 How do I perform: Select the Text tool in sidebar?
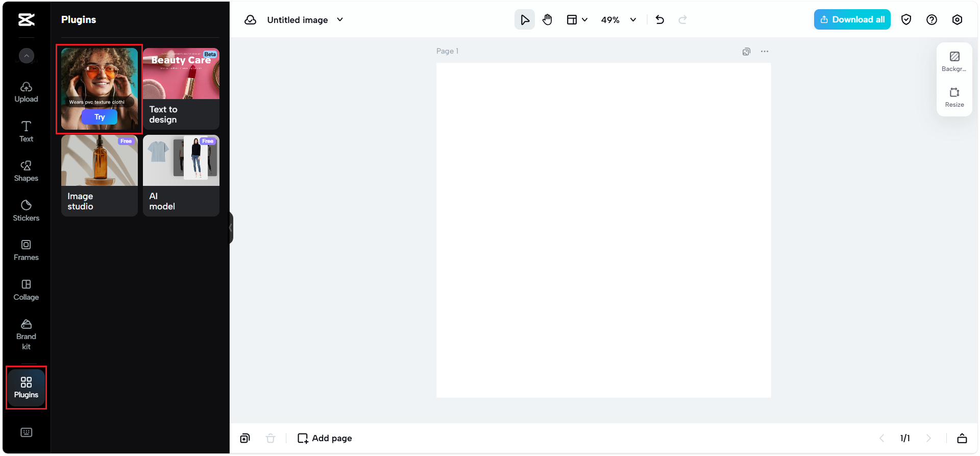tap(26, 131)
